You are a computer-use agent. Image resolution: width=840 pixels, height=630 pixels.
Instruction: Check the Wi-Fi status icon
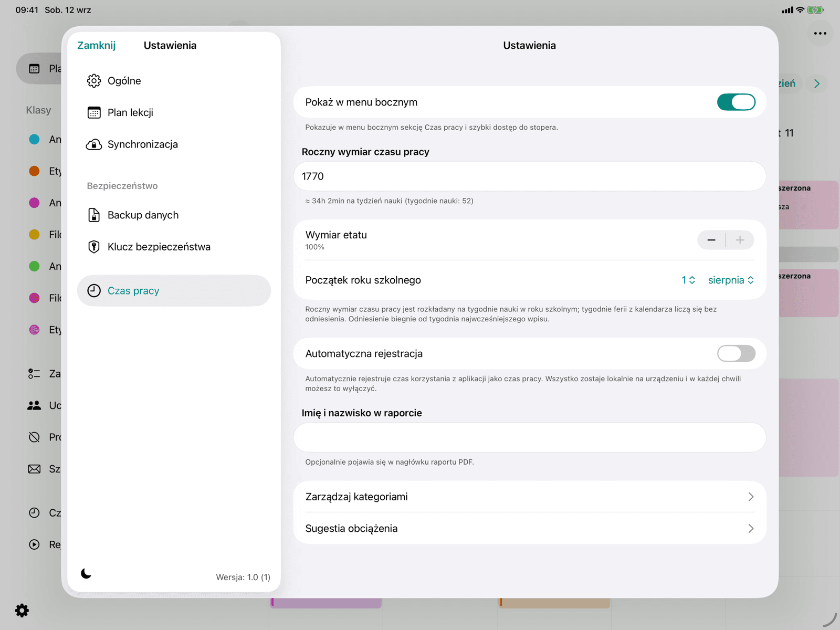(x=800, y=9)
